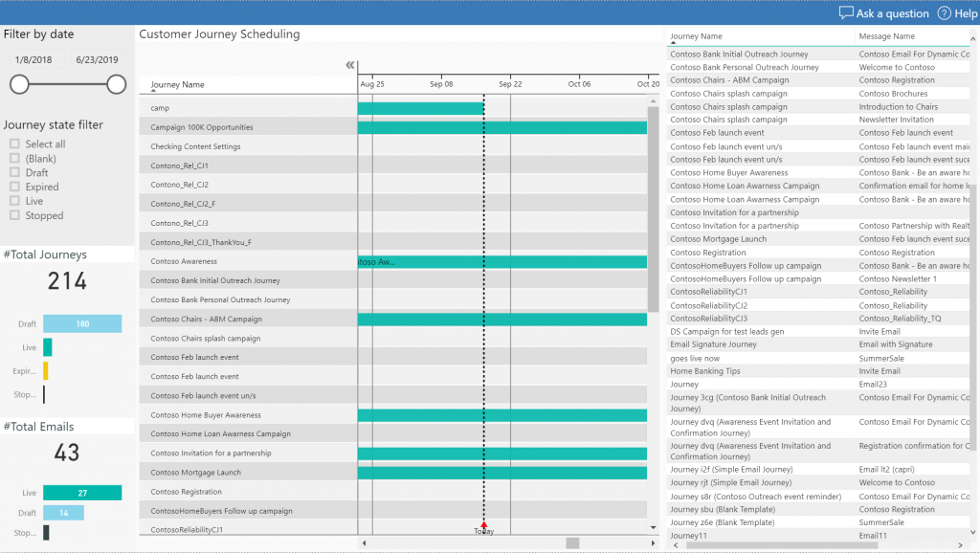Select the Draft 14 emails bar
The width and height of the screenshot is (980, 553).
pos(63,513)
